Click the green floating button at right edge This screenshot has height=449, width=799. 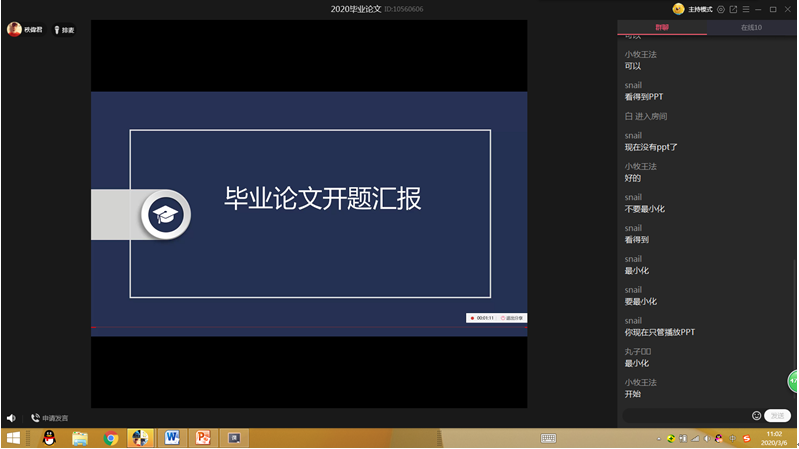[x=793, y=381]
